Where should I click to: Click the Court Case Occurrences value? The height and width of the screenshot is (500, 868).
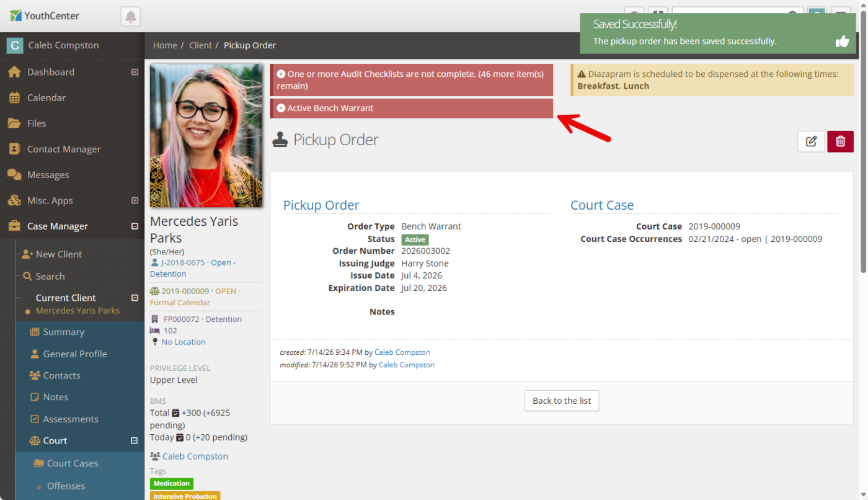(755, 239)
